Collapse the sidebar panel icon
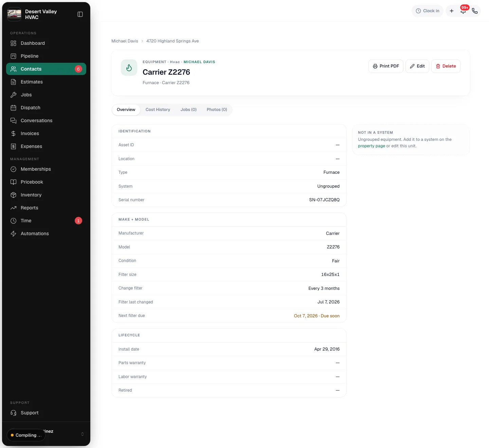489x448 pixels. (80, 14)
